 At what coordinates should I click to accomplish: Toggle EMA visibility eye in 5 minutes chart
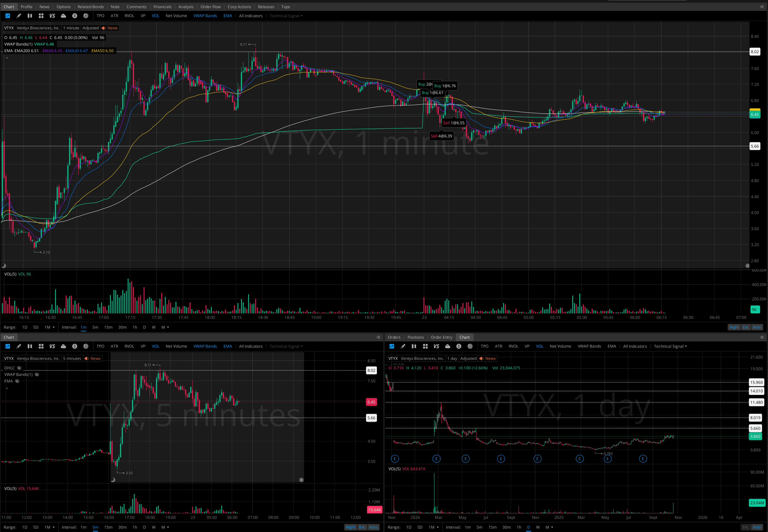coord(17,381)
